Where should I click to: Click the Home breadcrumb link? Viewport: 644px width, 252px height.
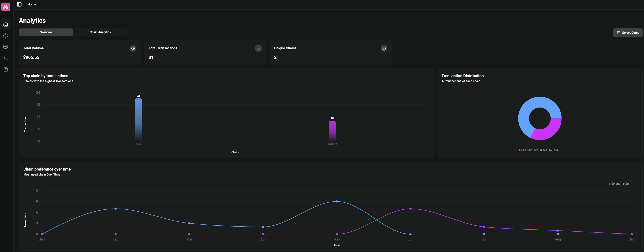click(32, 5)
